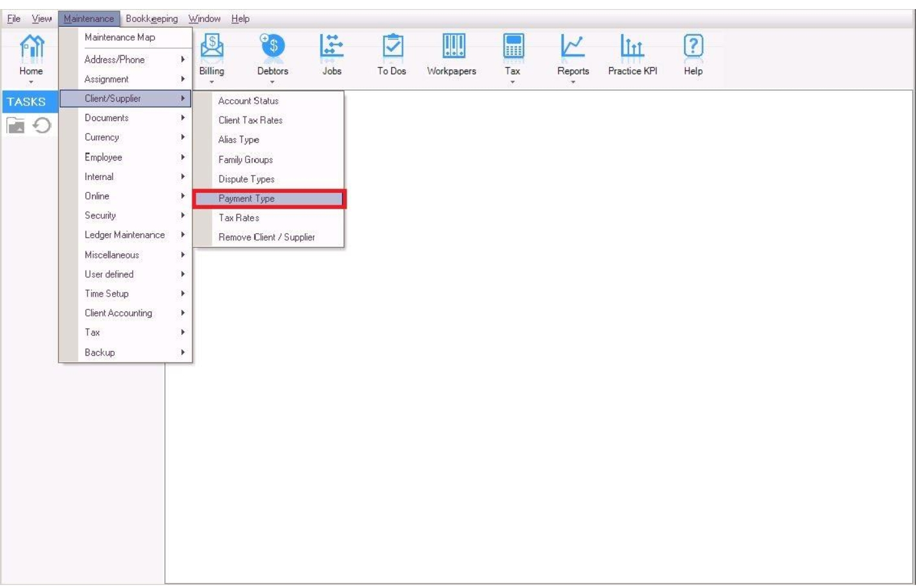Select Payment Type from the submenu
916x588 pixels.
pyautogui.click(x=247, y=199)
